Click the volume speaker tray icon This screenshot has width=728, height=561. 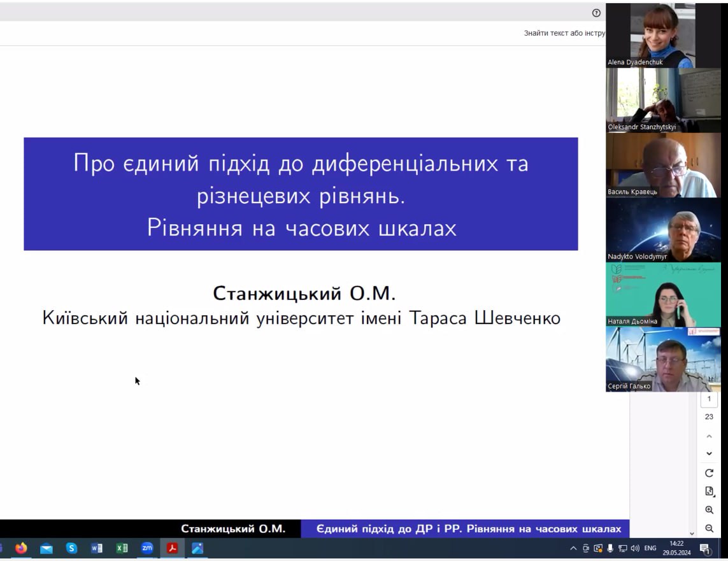pyautogui.click(x=635, y=548)
